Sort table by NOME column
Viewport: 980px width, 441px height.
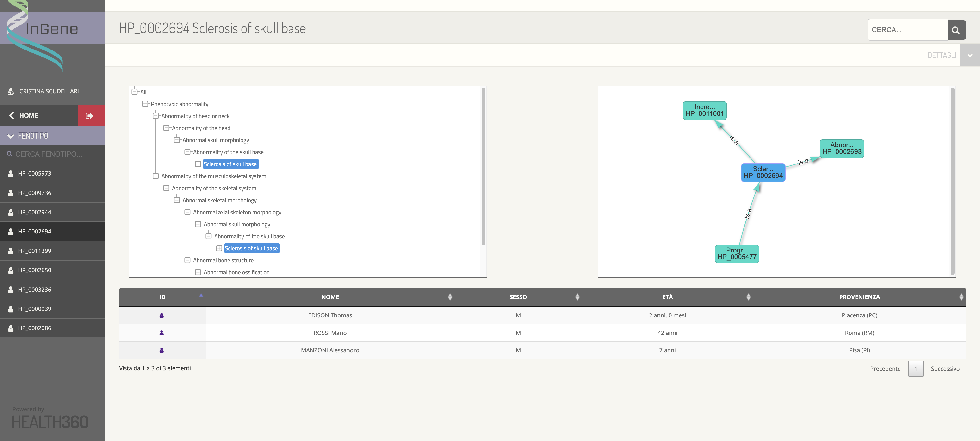(330, 297)
